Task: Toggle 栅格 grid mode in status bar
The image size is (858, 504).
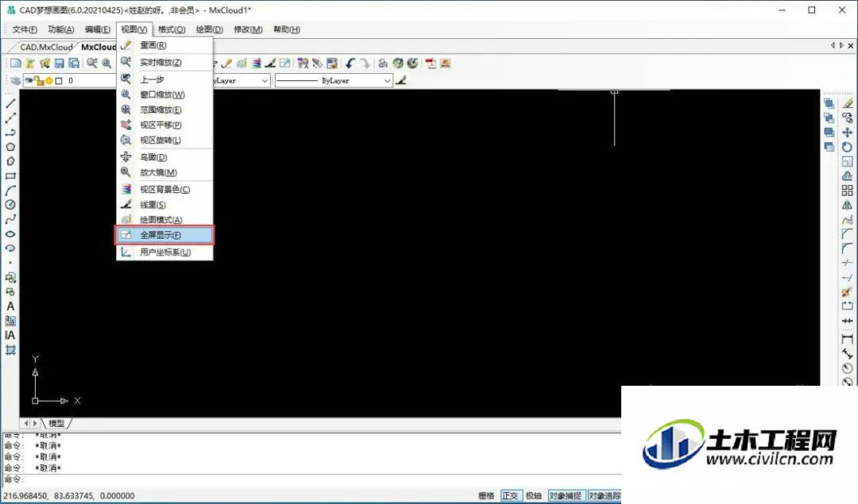Action: pyautogui.click(x=486, y=495)
